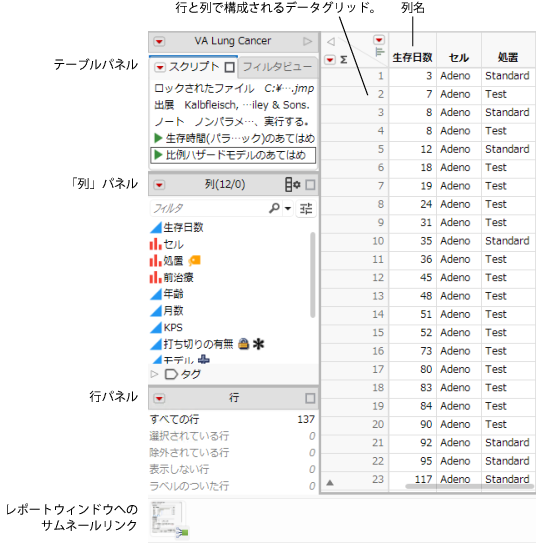
Task: Open the 列(12/0) panel red triangle menu
Action: click(159, 185)
